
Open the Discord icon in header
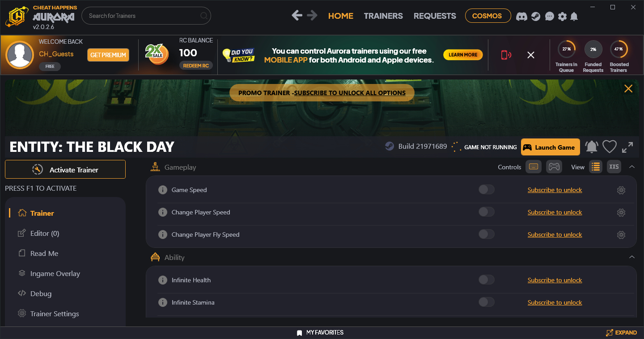point(521,16)
